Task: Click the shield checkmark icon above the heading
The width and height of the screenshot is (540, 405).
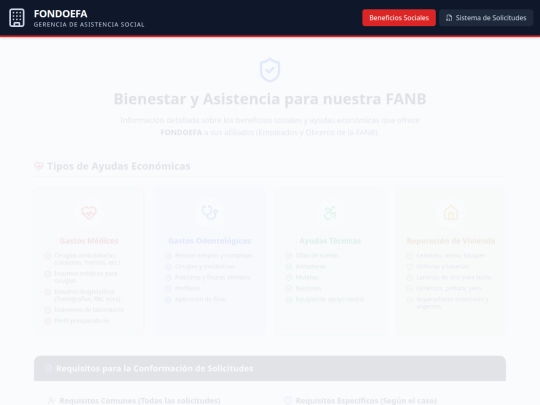Action: [270, 70]
